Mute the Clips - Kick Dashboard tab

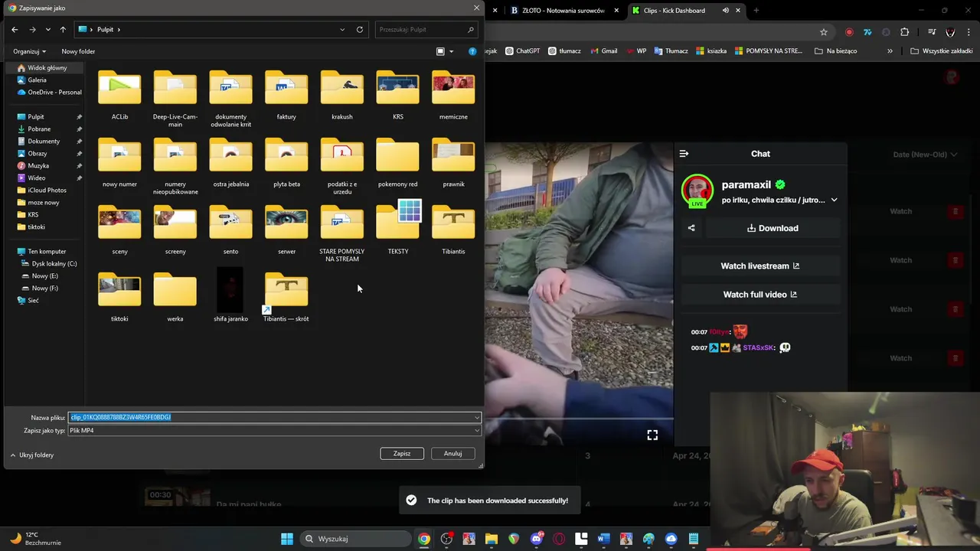tap(725, 11)
